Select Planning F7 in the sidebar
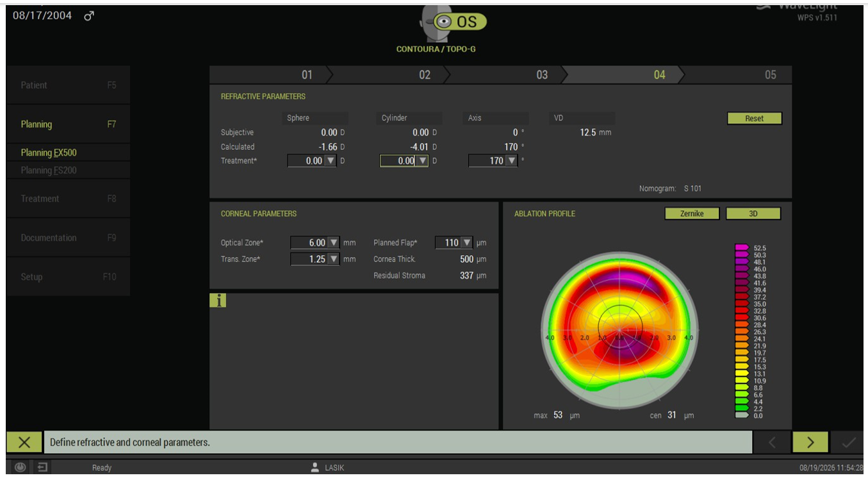This screenshot has height=480, width=868. point(68,124)
